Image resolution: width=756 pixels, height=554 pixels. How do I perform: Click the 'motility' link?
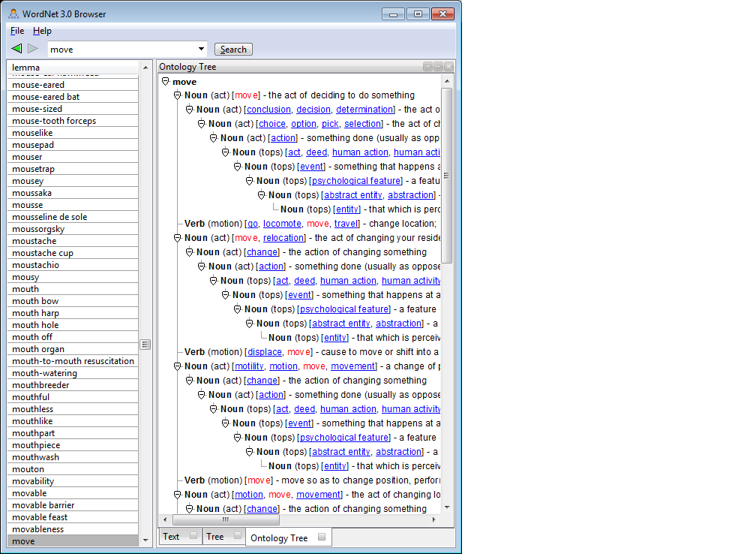coord(249,366)
